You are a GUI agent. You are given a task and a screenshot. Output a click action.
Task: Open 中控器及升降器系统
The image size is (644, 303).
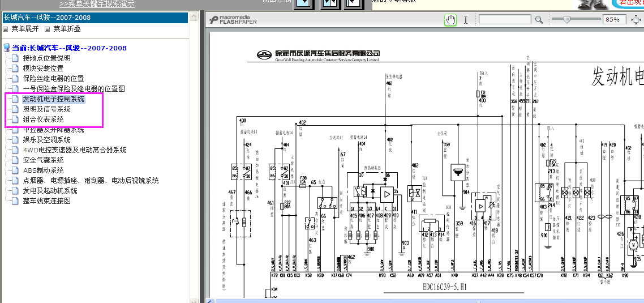(53, 130)
